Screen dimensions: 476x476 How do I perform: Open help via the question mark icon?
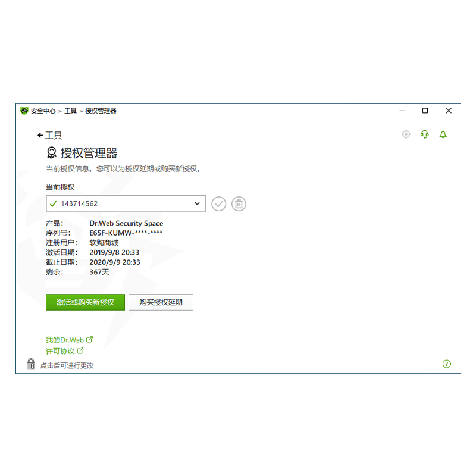(447, 364)
